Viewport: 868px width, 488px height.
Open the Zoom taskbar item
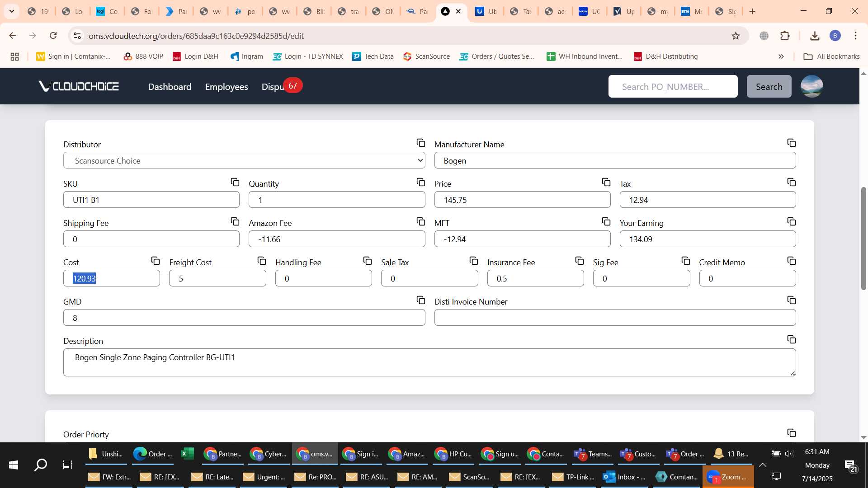728,477
